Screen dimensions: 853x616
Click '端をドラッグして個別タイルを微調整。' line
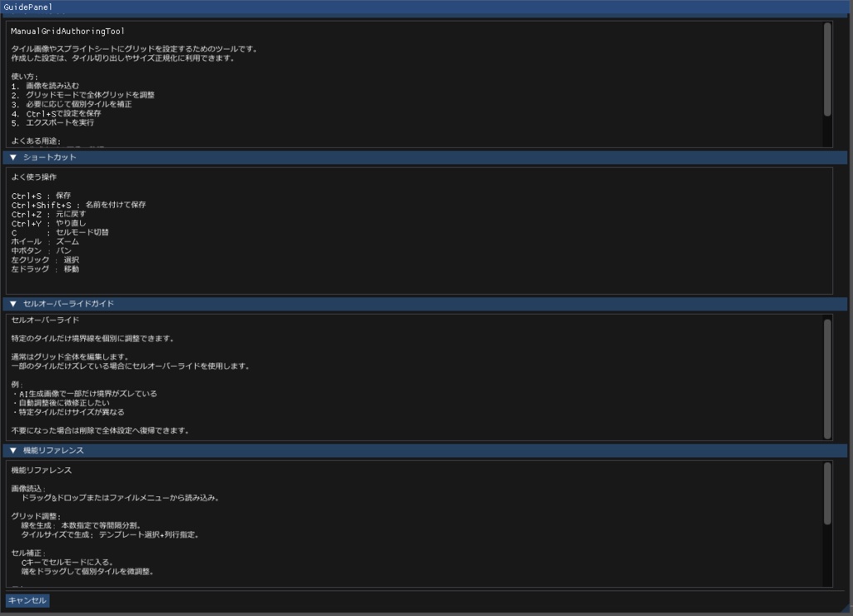(87, 572)
